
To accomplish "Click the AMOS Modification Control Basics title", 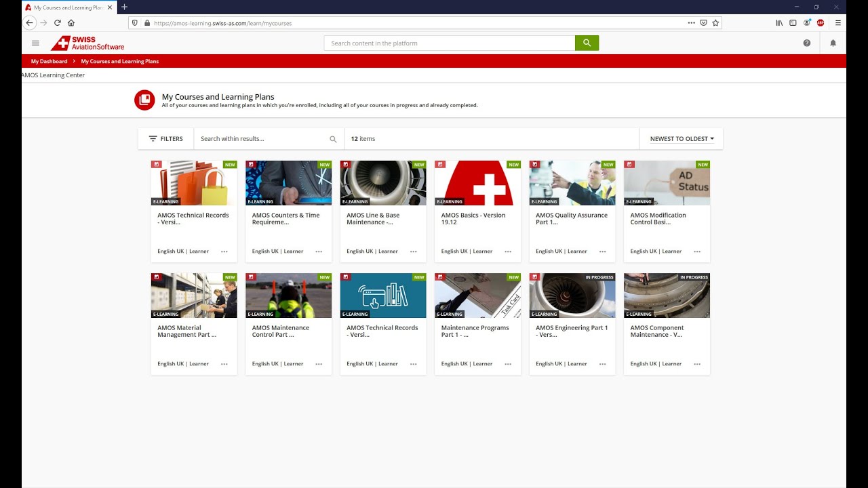I will click(658, 218).
